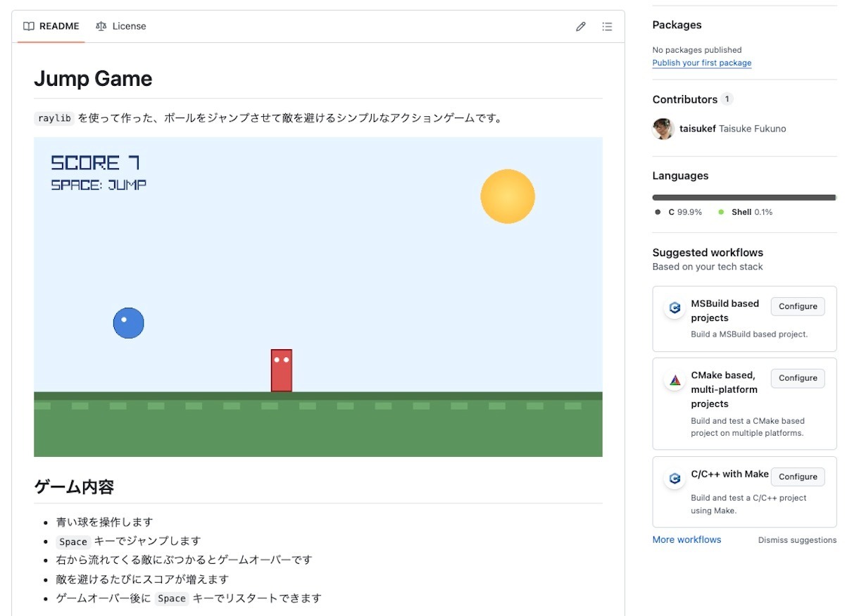The image size is (859, 616).
Task: Click the MSBuild workflow logo icon
Action: point(675,308)
